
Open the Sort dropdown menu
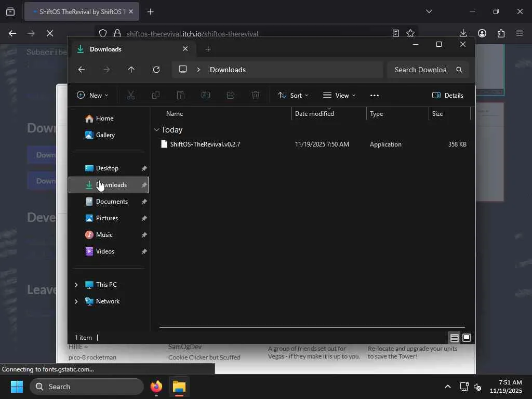pyautogui.click(x=293, y=96)
